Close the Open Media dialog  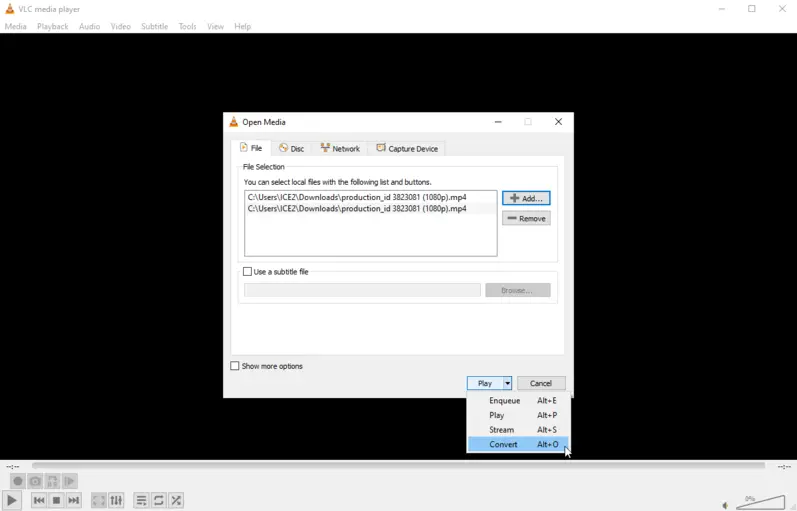558,122
